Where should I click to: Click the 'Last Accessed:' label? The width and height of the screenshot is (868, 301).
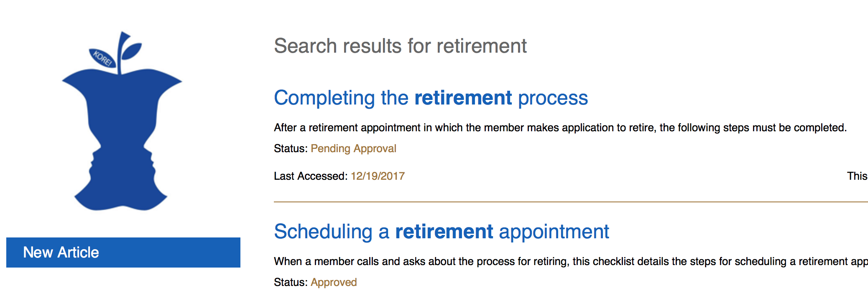click(x=311, y=176)
